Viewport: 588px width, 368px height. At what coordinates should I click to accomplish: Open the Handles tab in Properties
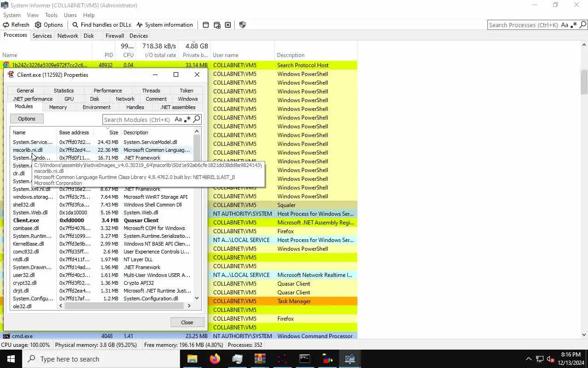pos(135,107)
